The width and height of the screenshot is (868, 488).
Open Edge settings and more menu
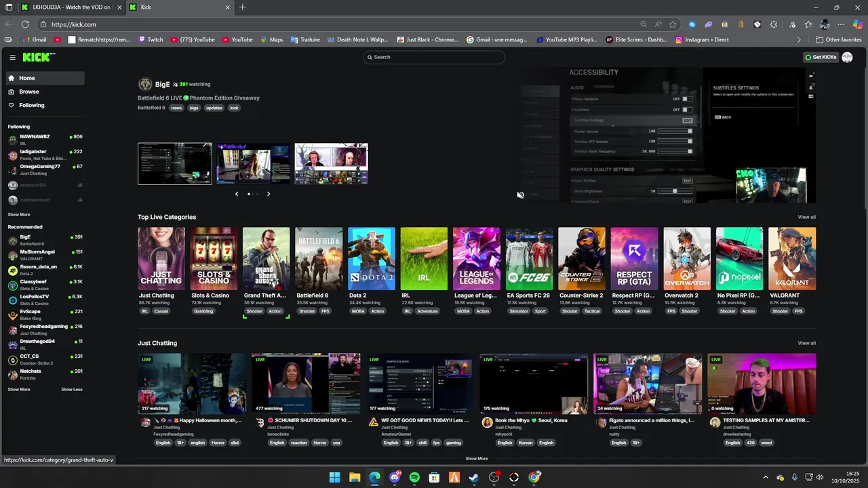841,24
